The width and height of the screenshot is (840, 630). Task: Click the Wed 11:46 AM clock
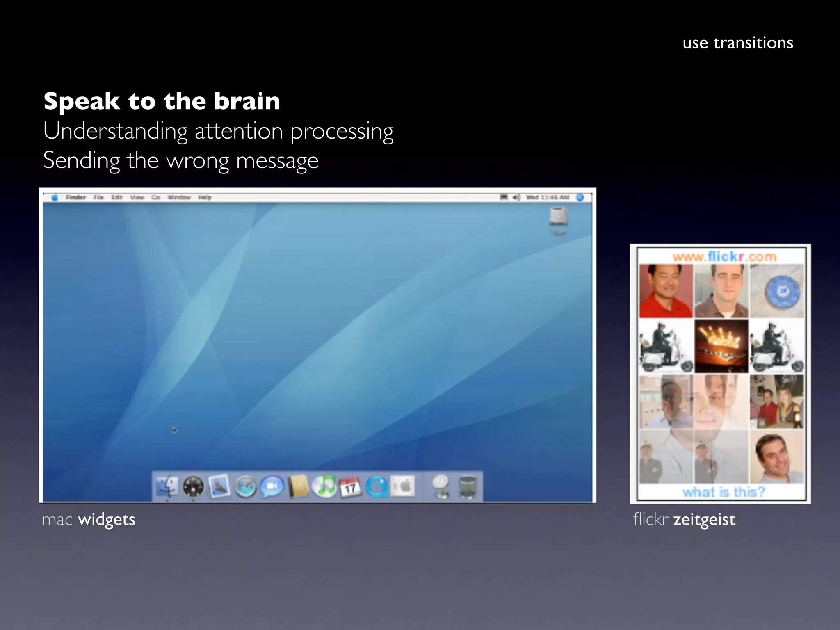tap(548, 197)
